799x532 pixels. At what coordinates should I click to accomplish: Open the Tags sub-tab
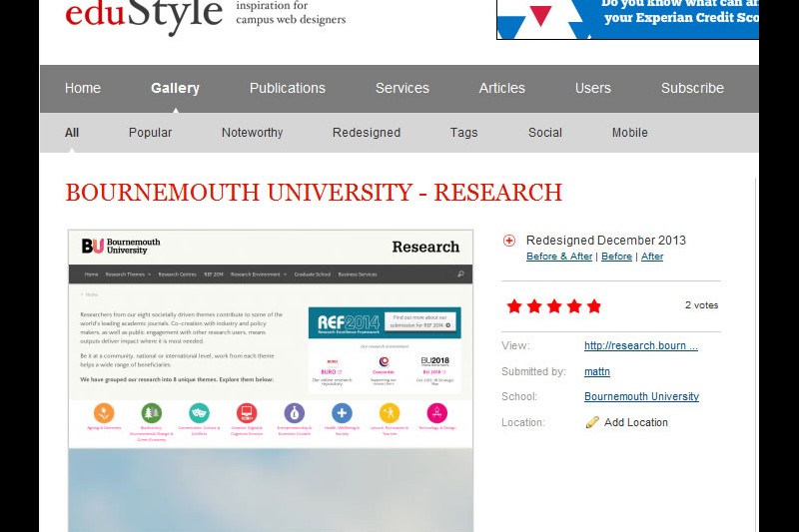463,133
